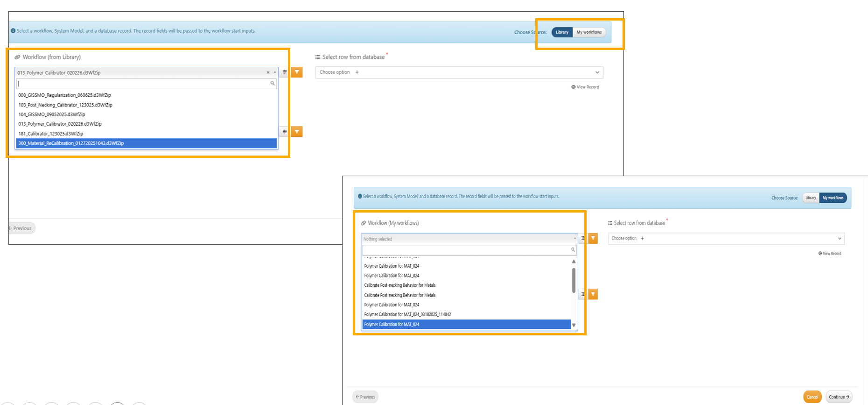Screen dimensions: 868x405
Task: Click the orange Cancel button
Action: 812,397
